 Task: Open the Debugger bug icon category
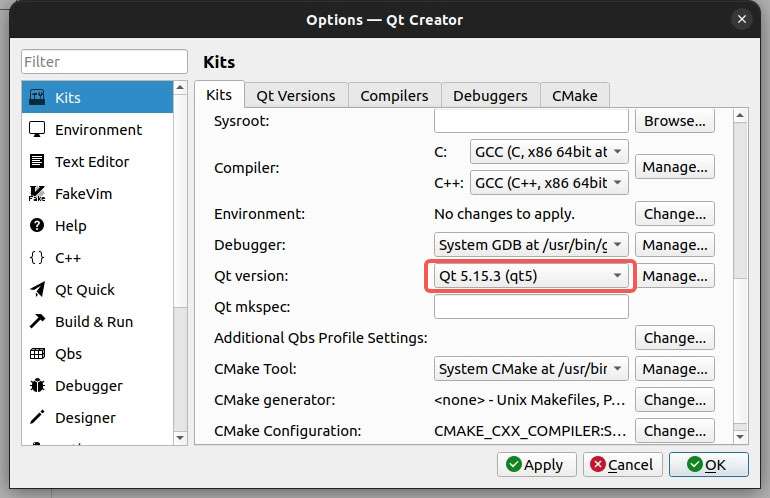click(x=37, y=386)
